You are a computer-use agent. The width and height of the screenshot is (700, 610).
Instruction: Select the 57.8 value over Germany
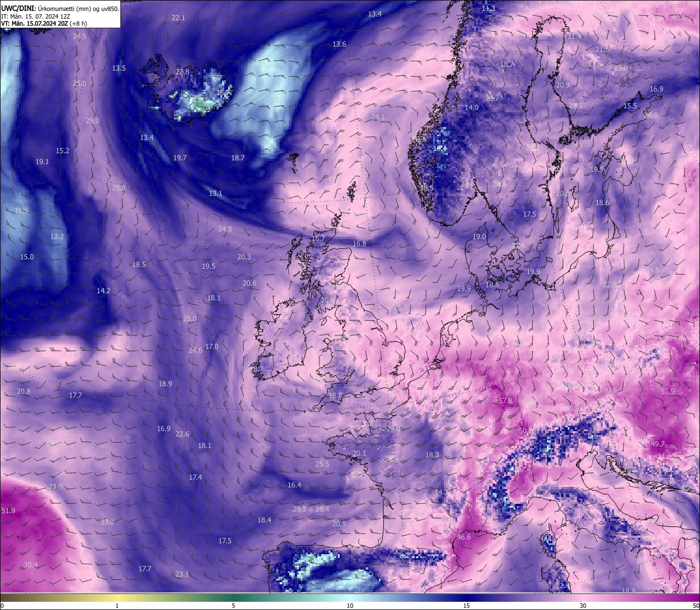[506, 401]
